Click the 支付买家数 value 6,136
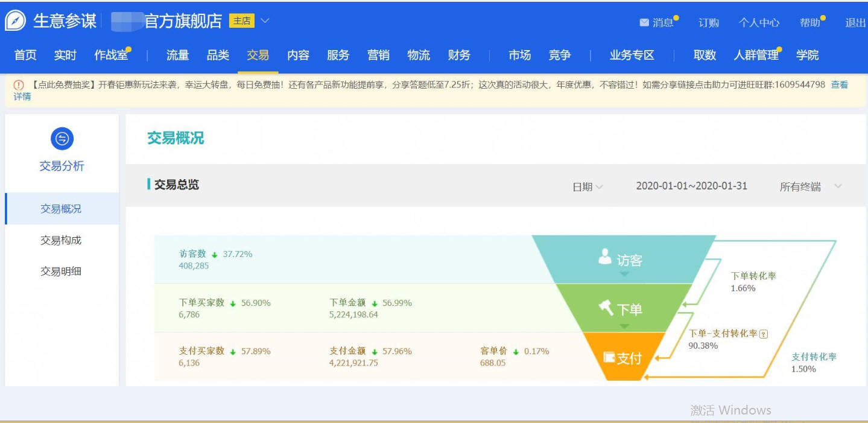This screenshot has height=423, width=868. pyautogui.click(x=189, y=363)
